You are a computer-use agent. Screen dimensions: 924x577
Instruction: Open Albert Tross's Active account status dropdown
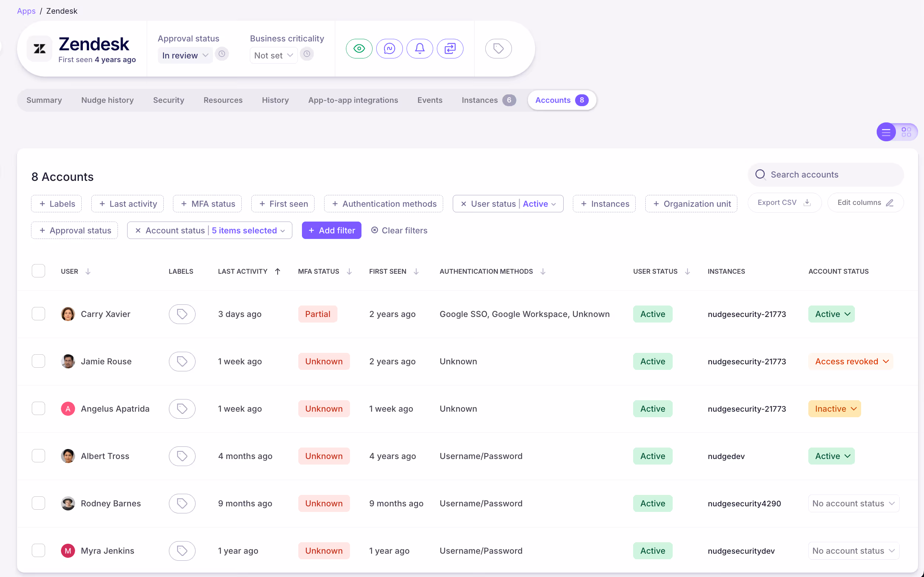[831, 456]
